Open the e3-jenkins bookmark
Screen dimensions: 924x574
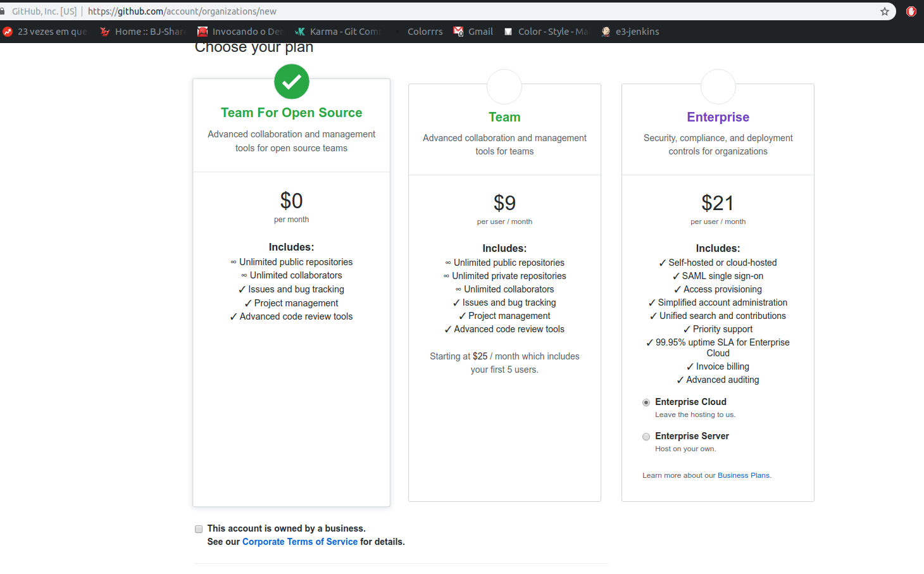point(630,32)
